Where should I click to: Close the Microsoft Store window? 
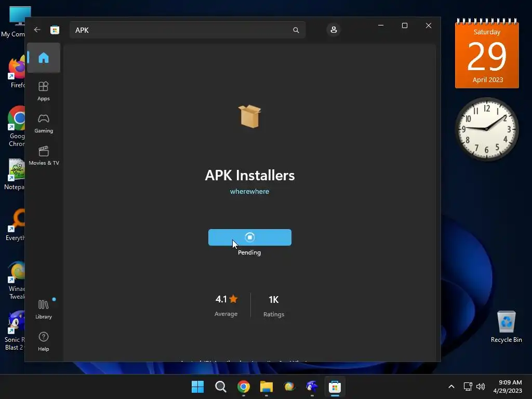[x=429, y=25]
